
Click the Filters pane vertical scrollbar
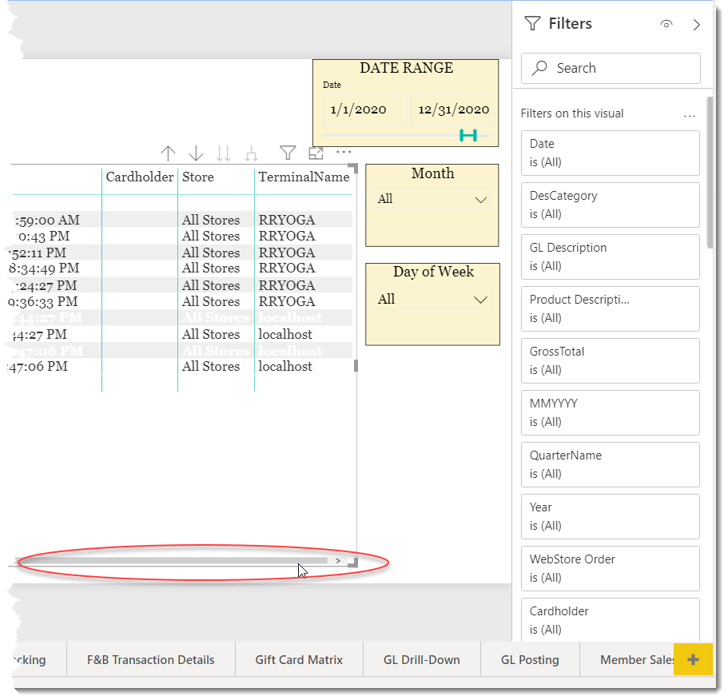(x=710, y=173)
